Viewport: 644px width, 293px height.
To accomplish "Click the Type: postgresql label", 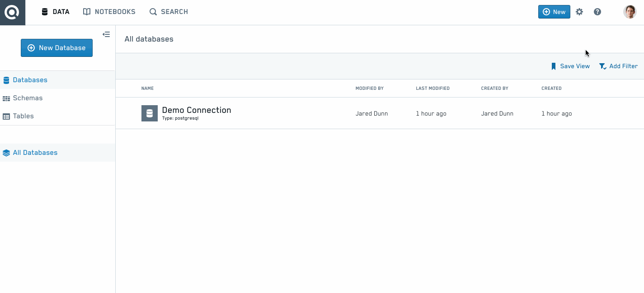I will [x=180, y=119].
